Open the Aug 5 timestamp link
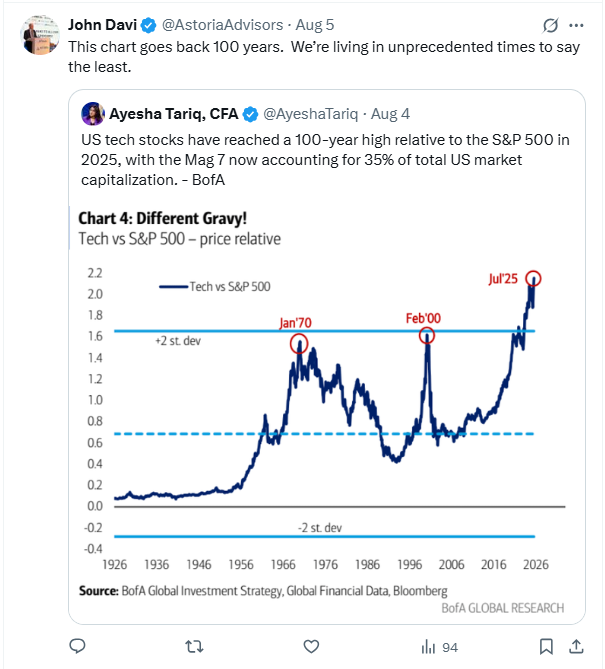This screenshot has height=669, width=605. 315,25
